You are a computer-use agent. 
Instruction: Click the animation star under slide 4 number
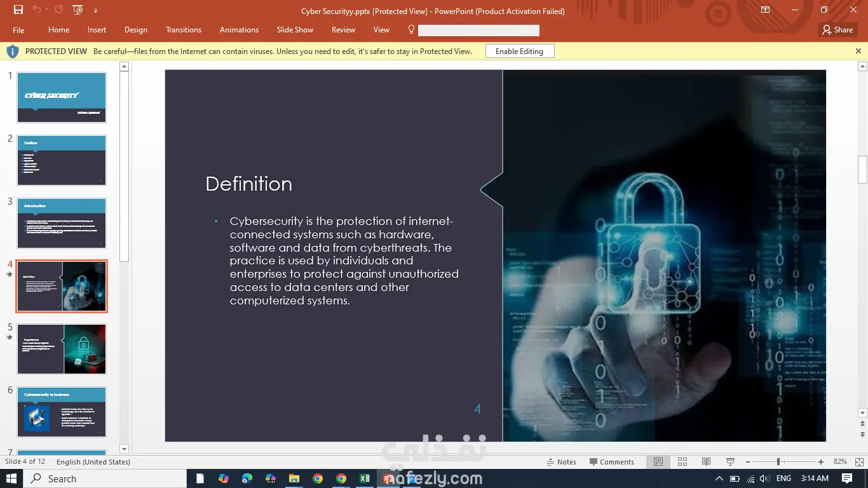[x=10, y=275]
